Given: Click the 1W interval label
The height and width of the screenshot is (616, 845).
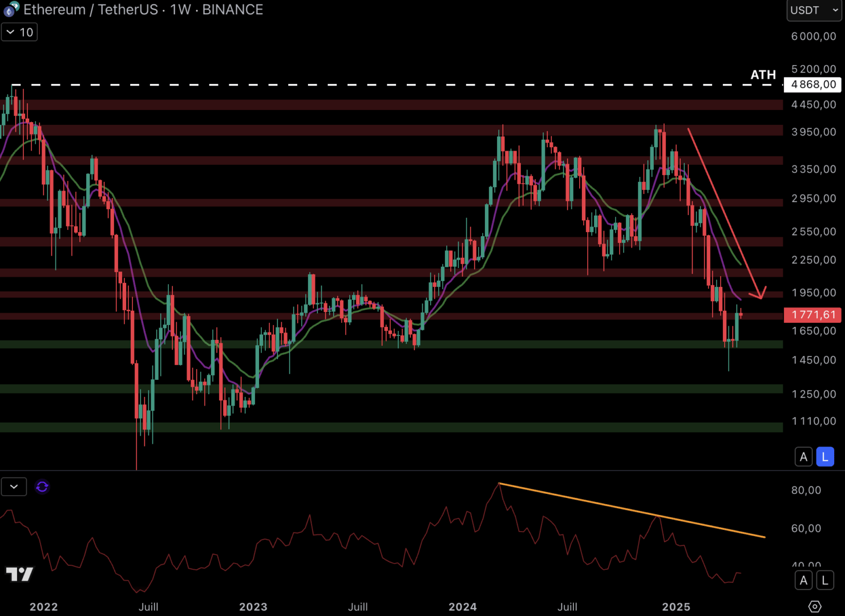Looking at the screenshot, I should point(180,10).
